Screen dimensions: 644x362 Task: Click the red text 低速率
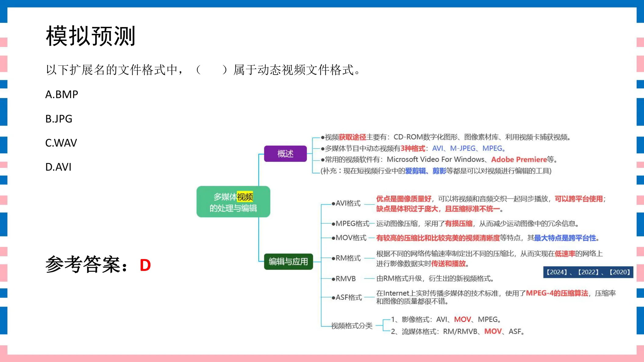(565, 254)
